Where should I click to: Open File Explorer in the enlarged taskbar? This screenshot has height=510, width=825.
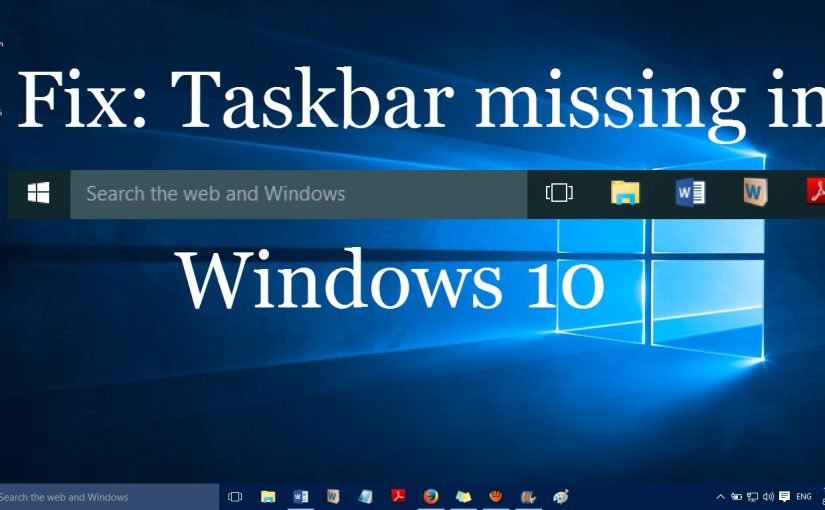(x=625, y=193)
